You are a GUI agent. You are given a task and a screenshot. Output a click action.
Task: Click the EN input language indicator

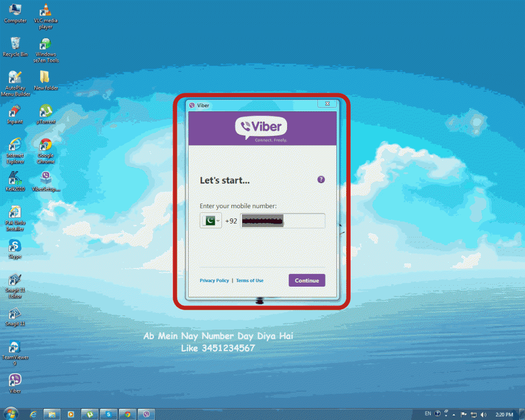[428, 413]
